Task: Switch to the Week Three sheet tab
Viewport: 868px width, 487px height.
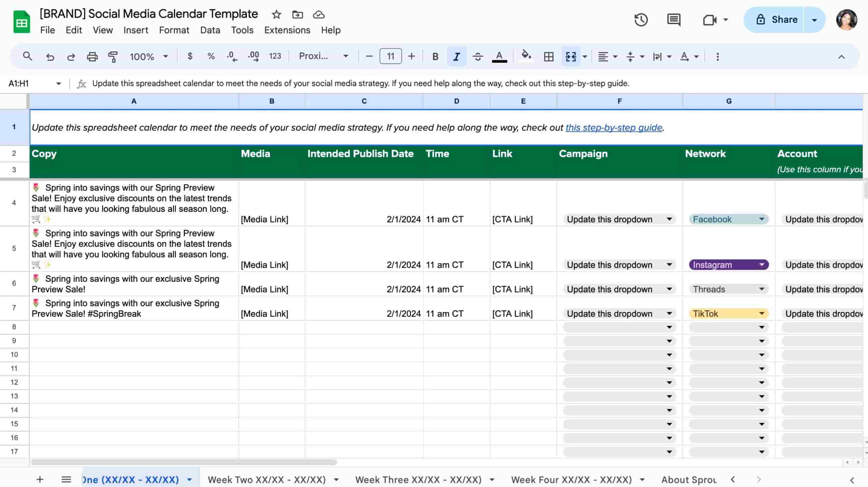Action: [x=418, y=479]
